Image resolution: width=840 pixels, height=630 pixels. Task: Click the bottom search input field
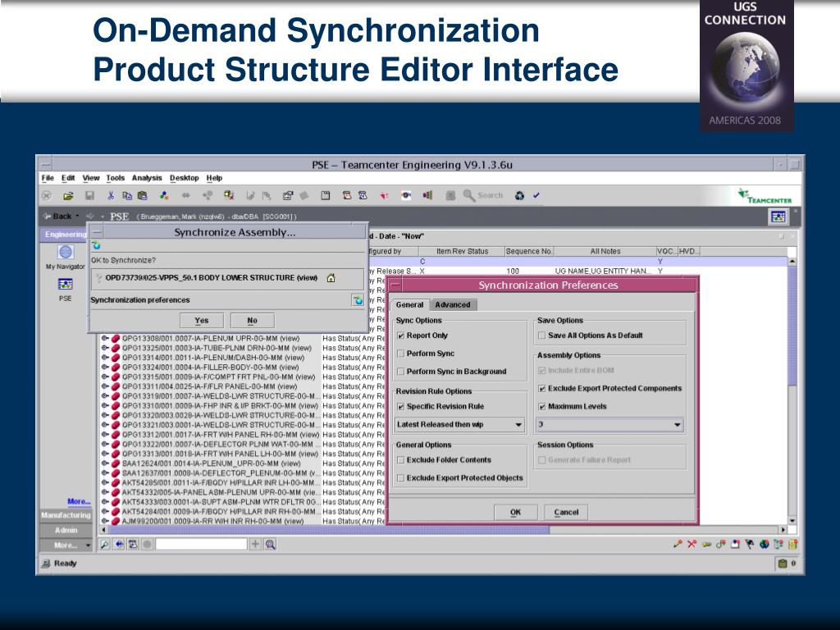point(202,545)
